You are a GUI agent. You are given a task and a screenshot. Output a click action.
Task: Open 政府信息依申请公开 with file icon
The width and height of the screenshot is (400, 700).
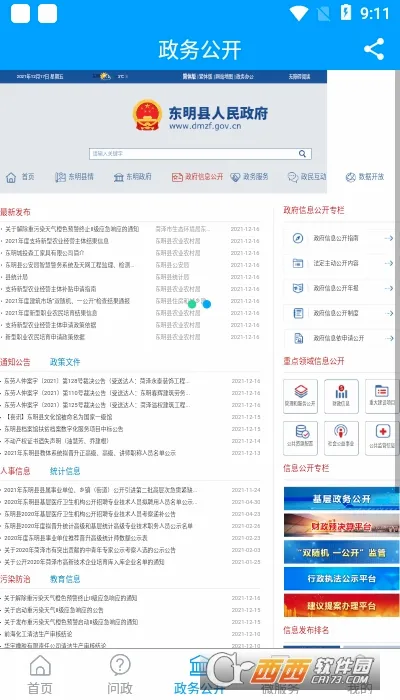pyautogui.click(x=339, y=338)
